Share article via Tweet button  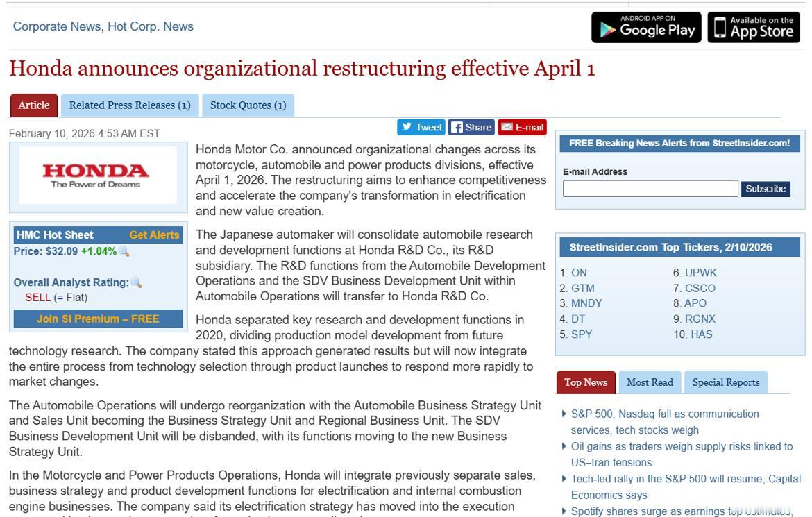tap(421, 127)
